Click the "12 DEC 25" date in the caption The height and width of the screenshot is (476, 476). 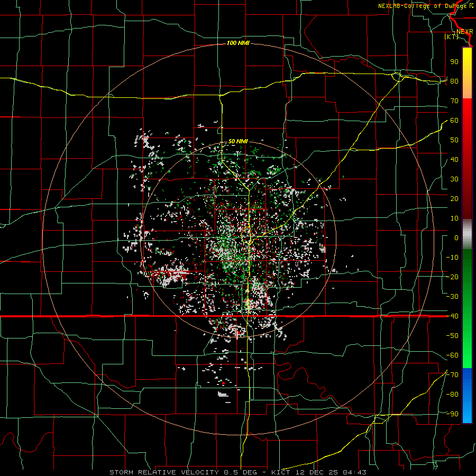(317, 472)
